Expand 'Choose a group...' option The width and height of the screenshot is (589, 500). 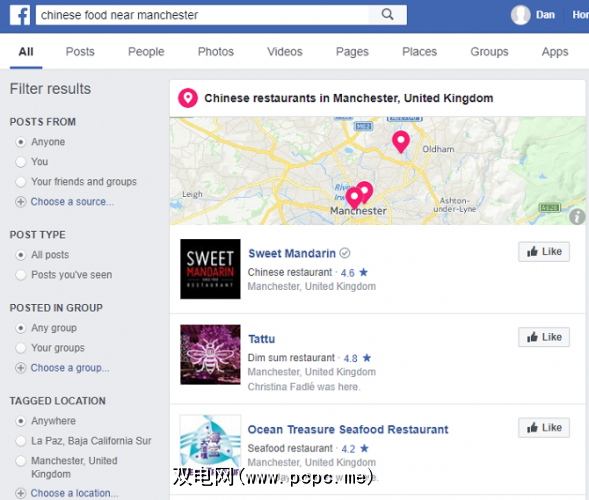[63, 368]
